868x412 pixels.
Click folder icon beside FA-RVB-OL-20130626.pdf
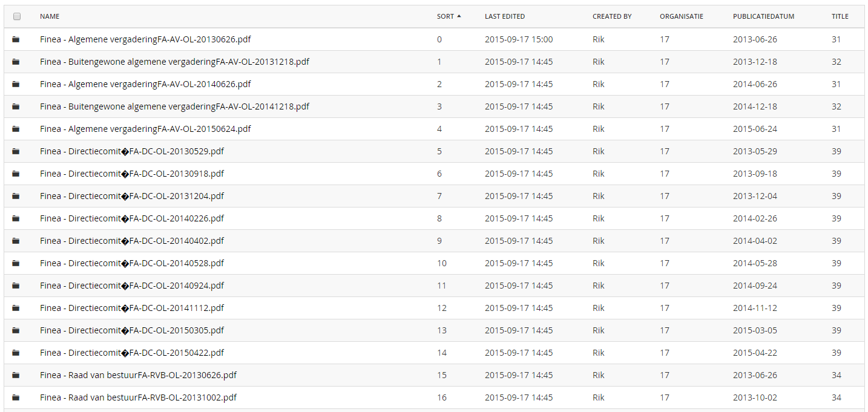tap(16, 375)
